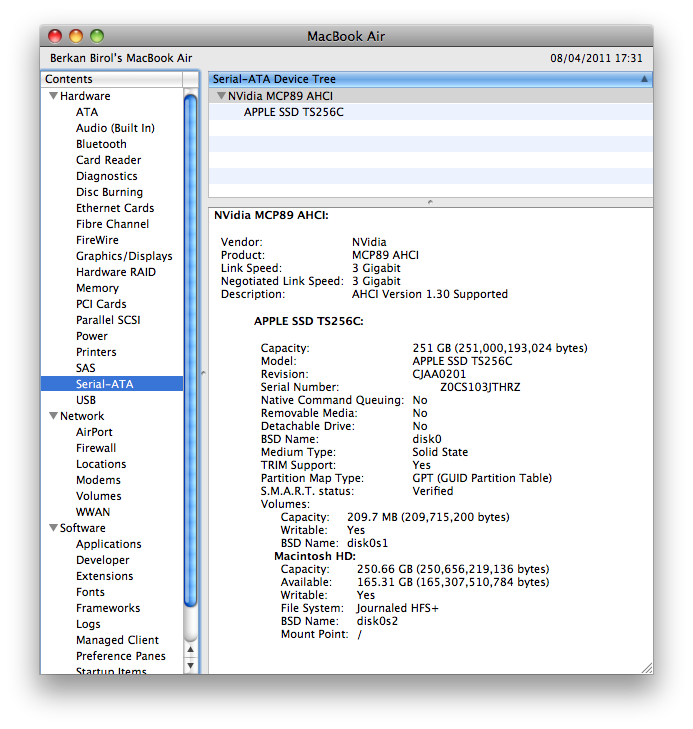Open Modems entry
The image size is (693, 729).
pyautogui.click(x=98, y=480)
